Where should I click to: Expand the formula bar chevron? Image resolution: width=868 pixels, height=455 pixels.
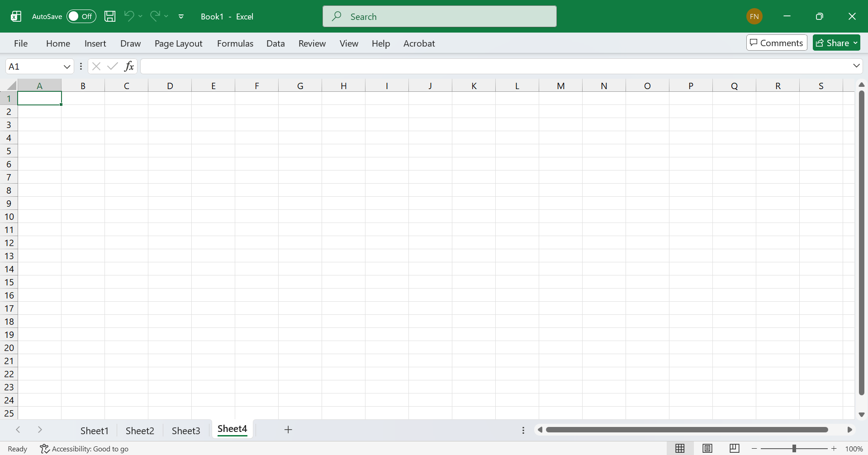[x=856, y=66]
